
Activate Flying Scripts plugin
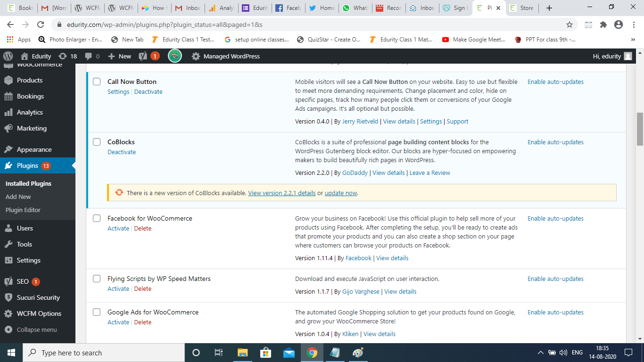pyautogui.click(x=118, y=289)
